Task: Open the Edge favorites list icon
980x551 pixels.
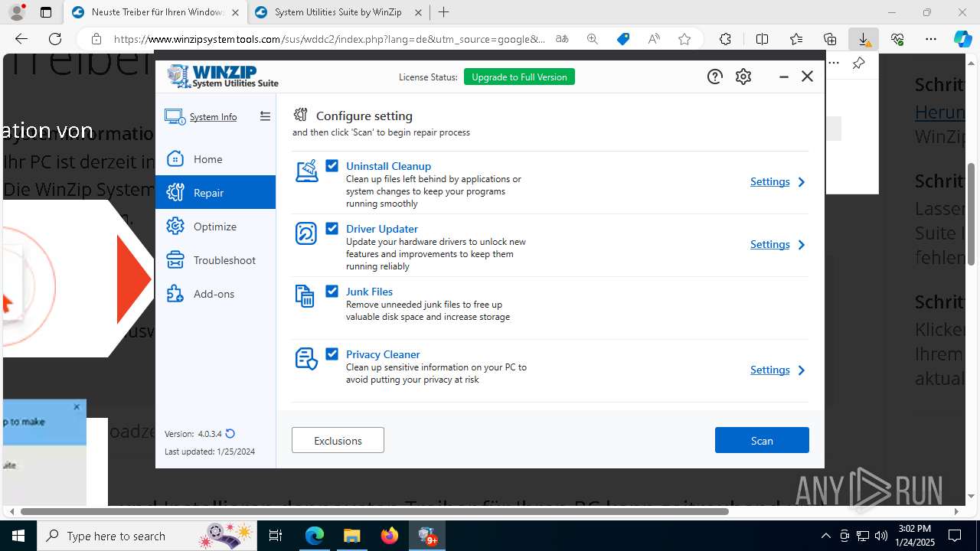Action: coord(796,39)
